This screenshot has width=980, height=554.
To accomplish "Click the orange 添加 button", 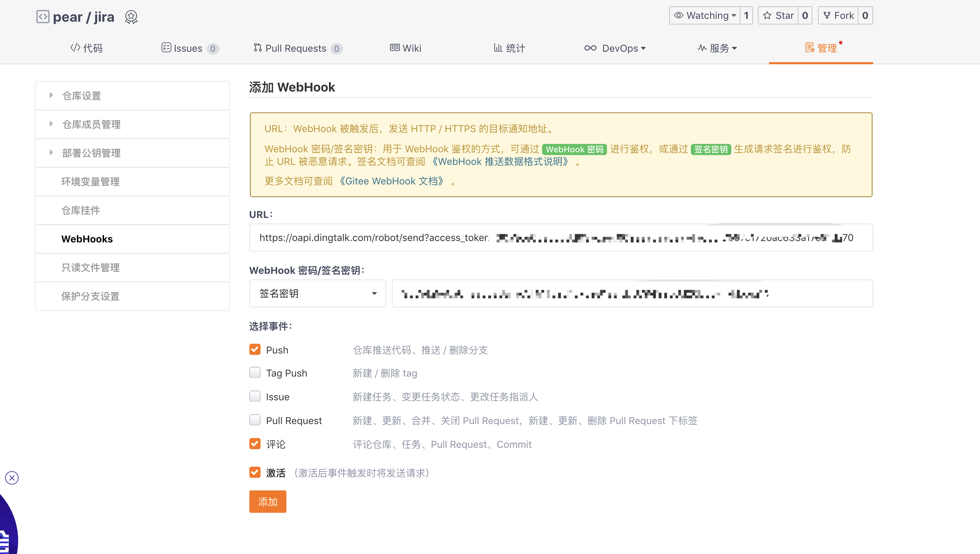I will click(x=268, y=502).
